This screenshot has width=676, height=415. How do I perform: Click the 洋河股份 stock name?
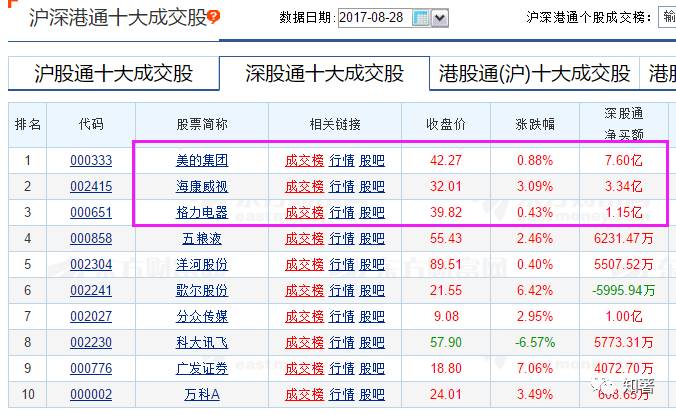point(202,264)
